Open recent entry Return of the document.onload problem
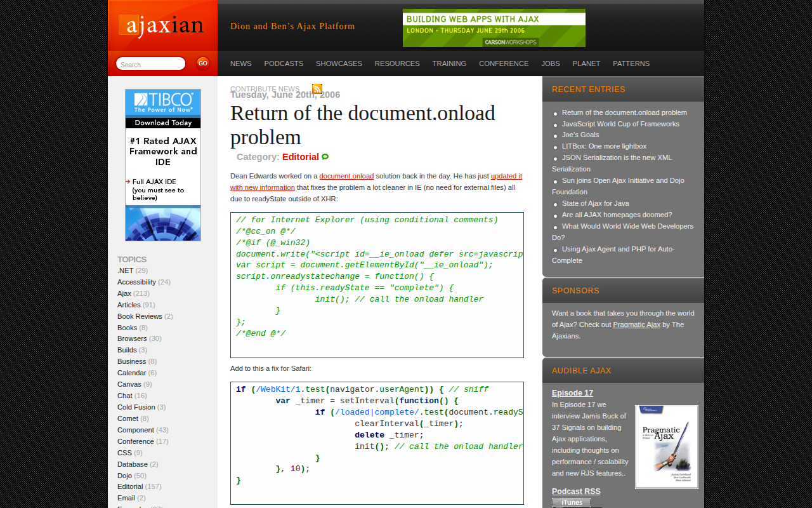812x508 pixels. [x=624, y=112]
